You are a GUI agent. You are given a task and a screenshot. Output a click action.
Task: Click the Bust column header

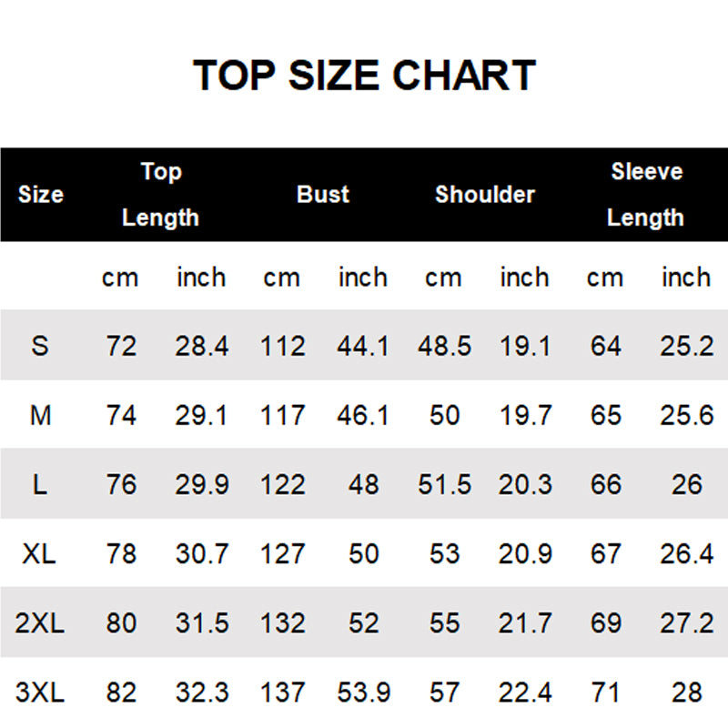(323, 194)
